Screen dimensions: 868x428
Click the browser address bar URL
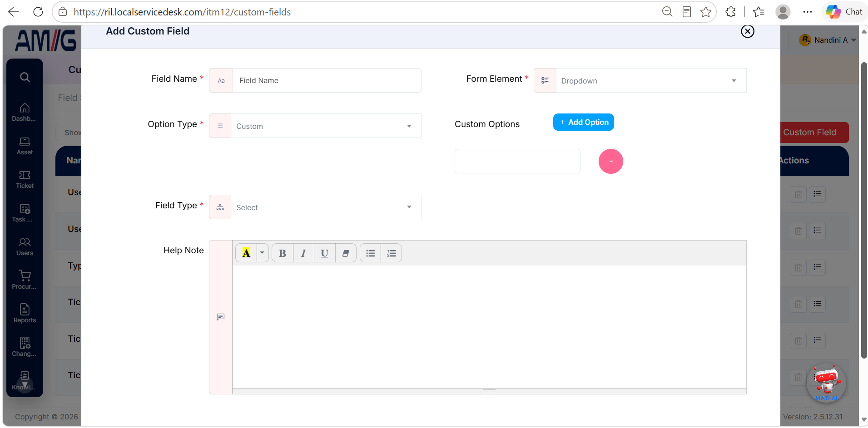tap(182, 12)
